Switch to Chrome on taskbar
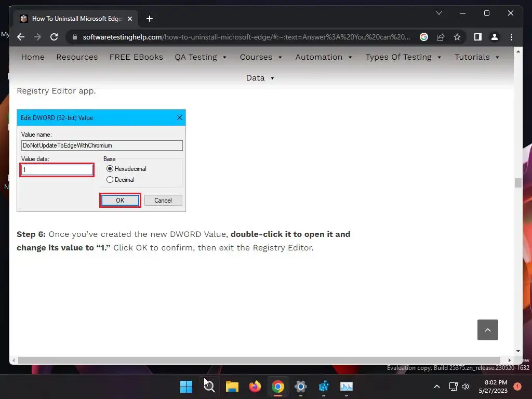 pyautogui.click(x=277, y=387)
